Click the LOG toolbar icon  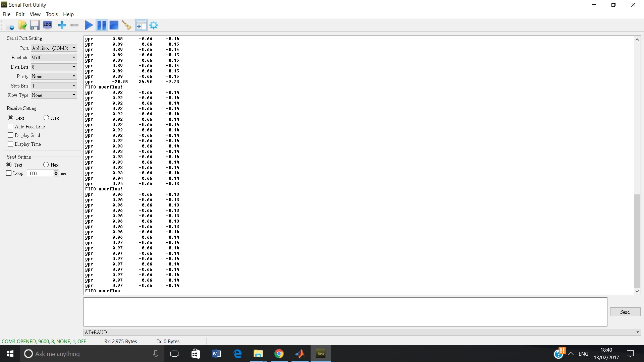coord(47,25)
